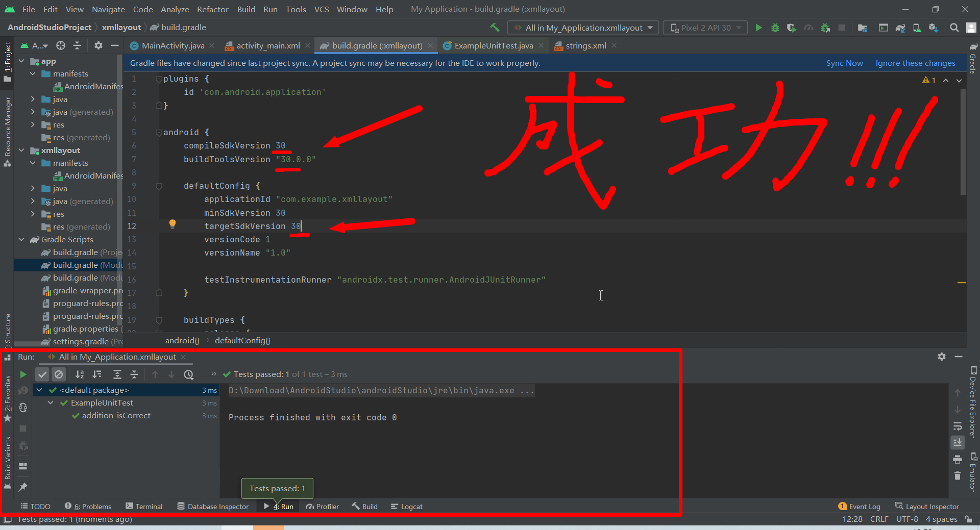
Task: Open the SDK Manager icon
Action: (933, 28)
